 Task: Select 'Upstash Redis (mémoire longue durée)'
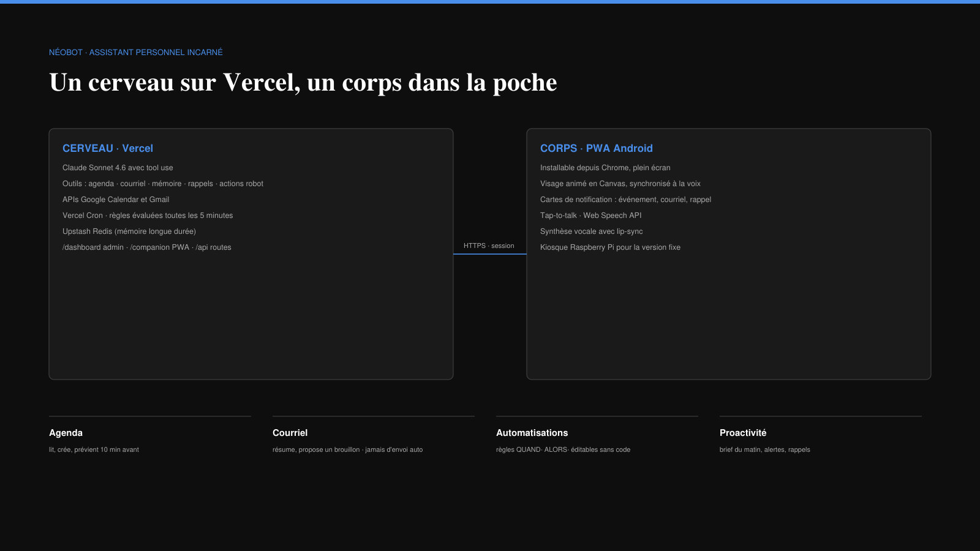pyautogui.click(x=129, y=231)
